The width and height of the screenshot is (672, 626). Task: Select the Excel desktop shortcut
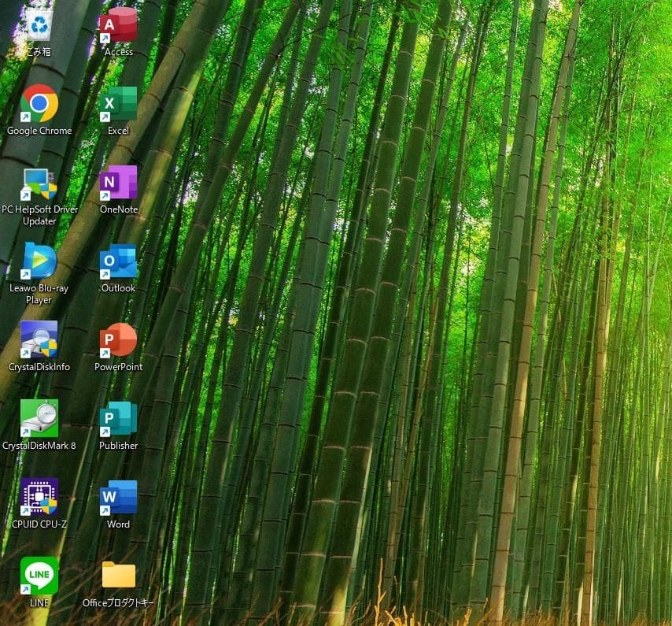[x=118, y=103]
